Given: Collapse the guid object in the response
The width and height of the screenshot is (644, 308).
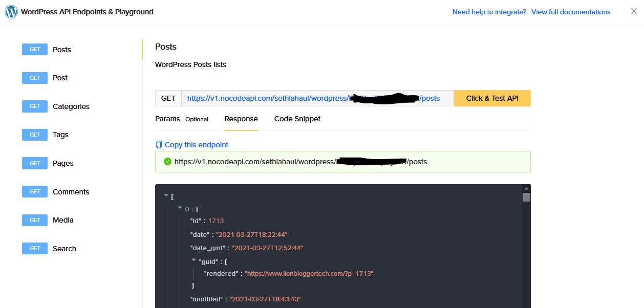Looking at the screenshot, I should coord(194,261).
